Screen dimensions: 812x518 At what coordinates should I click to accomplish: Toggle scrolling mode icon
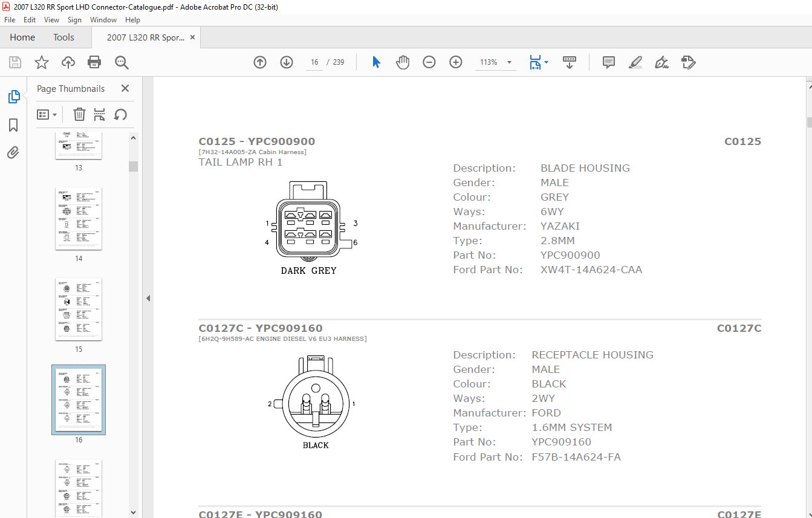569,62
